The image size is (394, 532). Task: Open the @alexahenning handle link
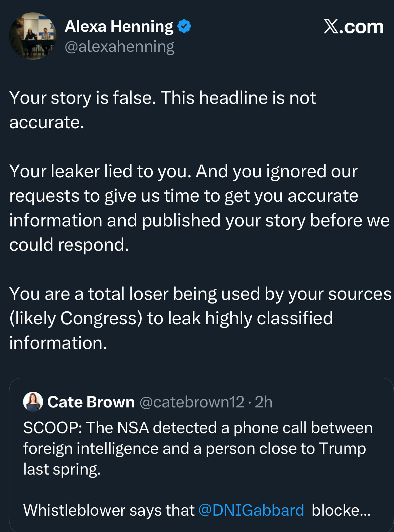click(119, 46)
